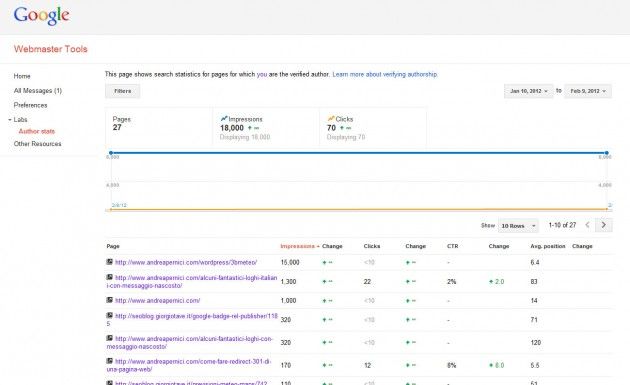Open the google-badge-rel-publisher page link

coord(192,319)
